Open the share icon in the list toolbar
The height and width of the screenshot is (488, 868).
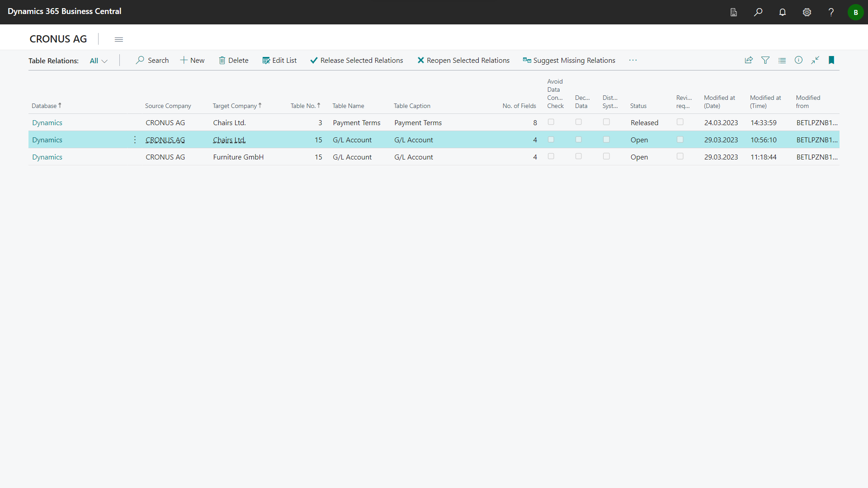749,60
